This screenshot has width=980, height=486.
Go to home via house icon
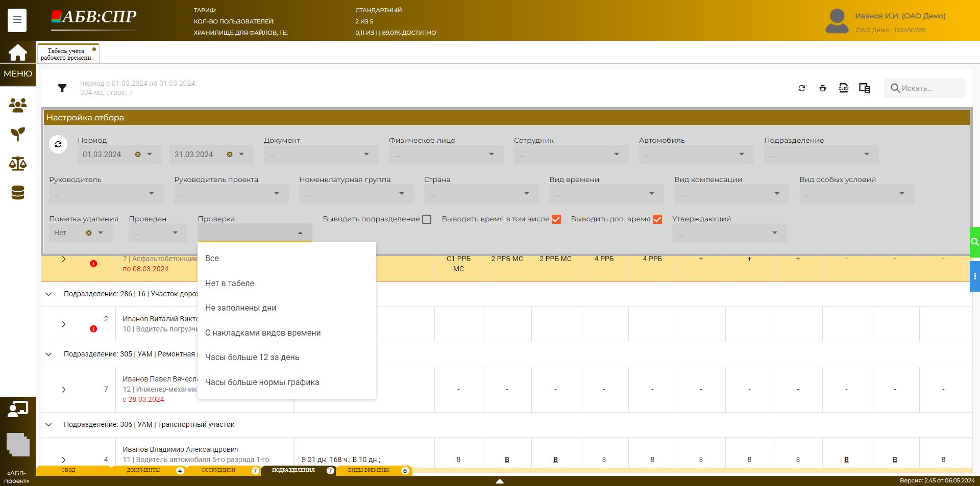tap(17, 53)
